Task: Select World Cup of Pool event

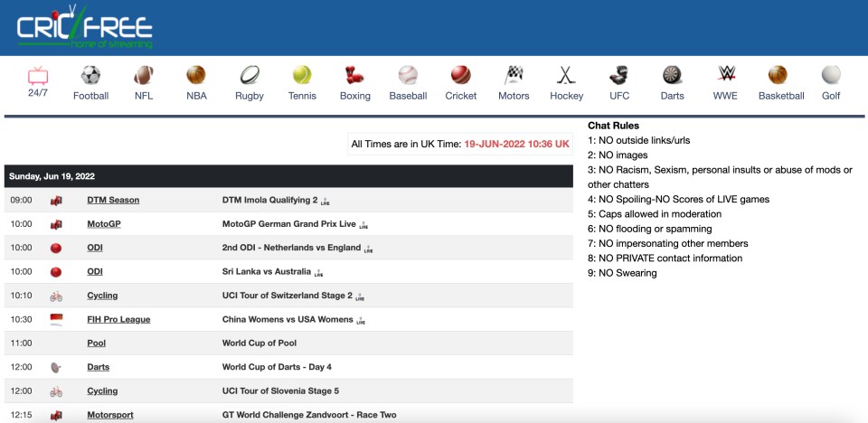Action: pyautogui.click(x=259, y=343)
